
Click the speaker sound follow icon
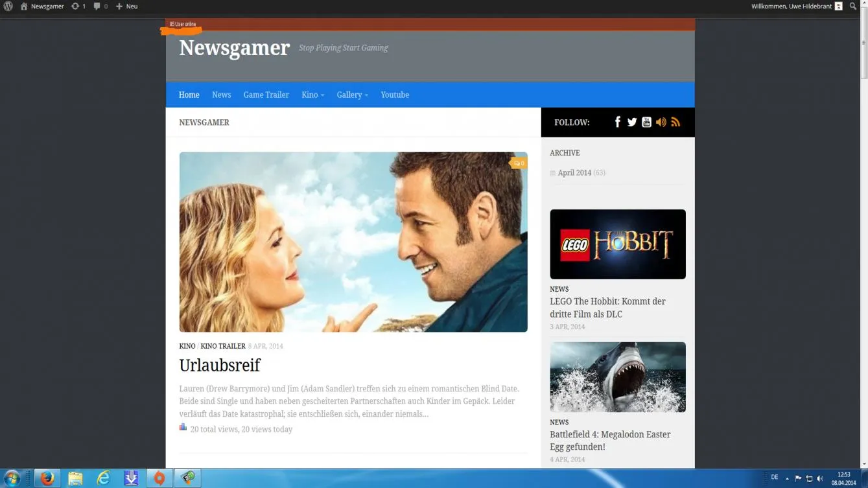tap(661, 122)
